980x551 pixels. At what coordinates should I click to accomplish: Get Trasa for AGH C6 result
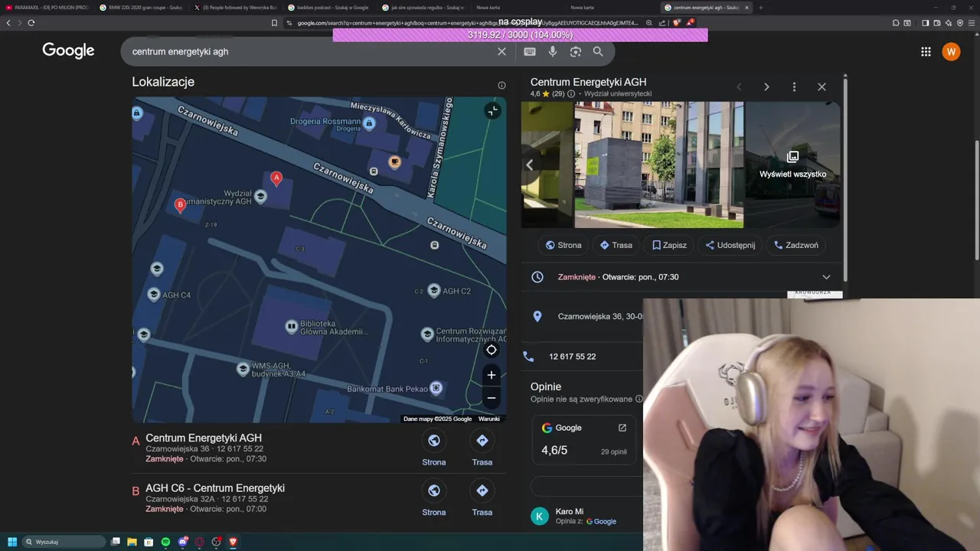point(482,499)
